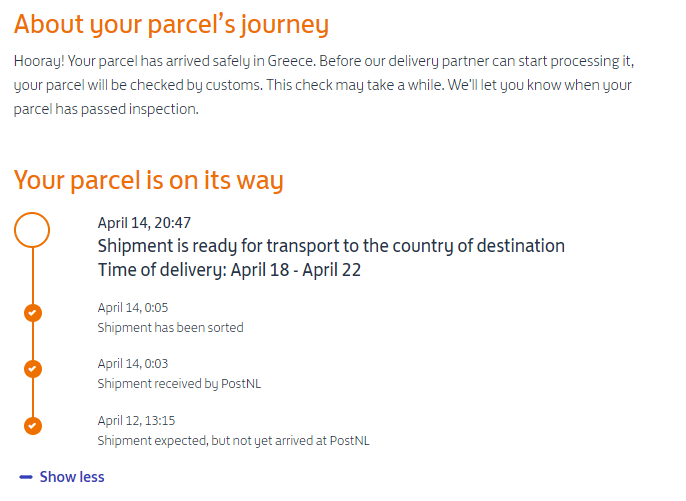Image resolution: width=686 pixels, height=501 pixels.
Task: Click the About your parcel's journey heading
Action: coord(171,25)
